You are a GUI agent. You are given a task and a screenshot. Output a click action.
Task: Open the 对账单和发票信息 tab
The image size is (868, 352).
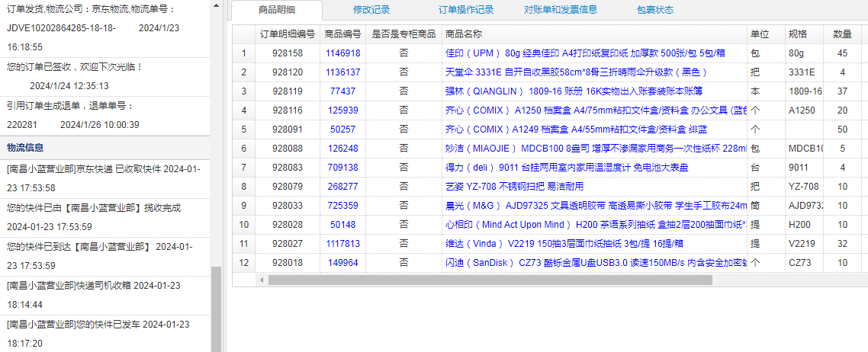tap(561, 10)
